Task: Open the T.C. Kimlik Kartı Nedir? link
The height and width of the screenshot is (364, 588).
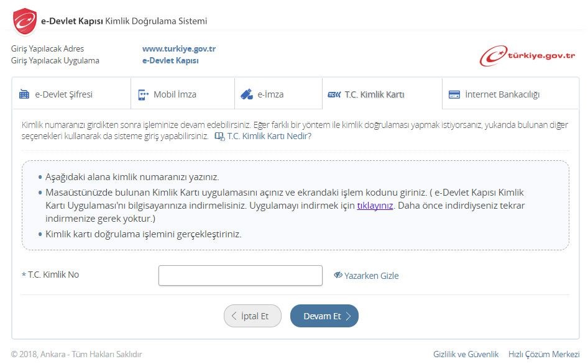Action: (x=269, y=136)
